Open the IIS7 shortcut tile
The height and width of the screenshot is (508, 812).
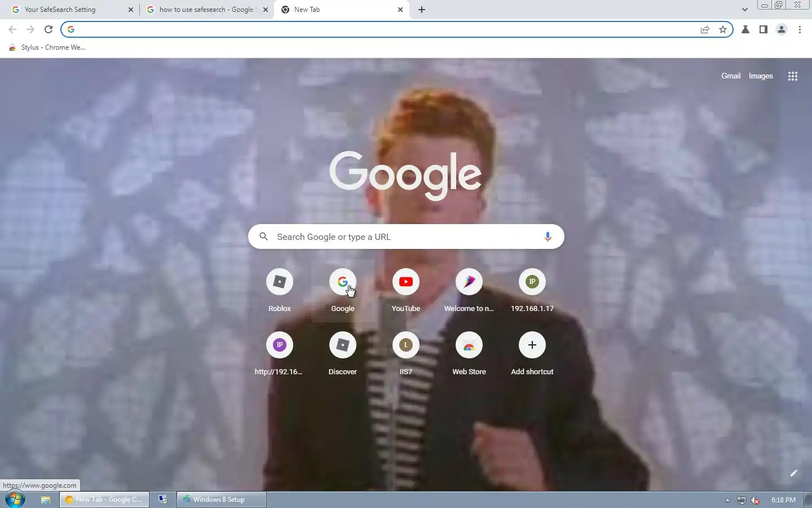point(406,354)
